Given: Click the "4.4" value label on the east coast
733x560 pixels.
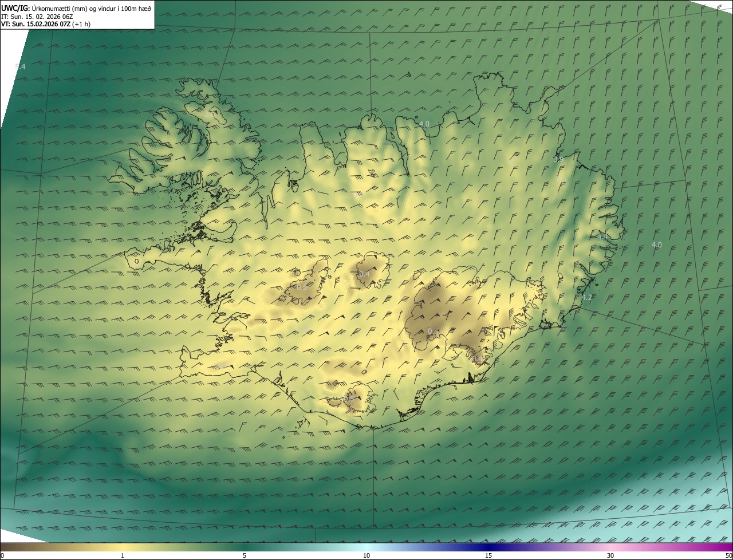Looking at the screenshot, I should (x=602, y=236).
